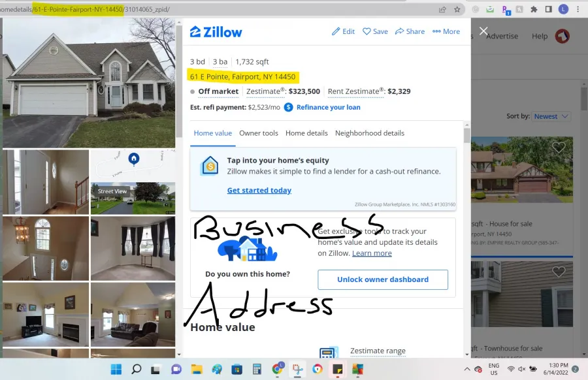Click Get started today link
Viewport: 588px width, 380px height.
coord(259,191)
